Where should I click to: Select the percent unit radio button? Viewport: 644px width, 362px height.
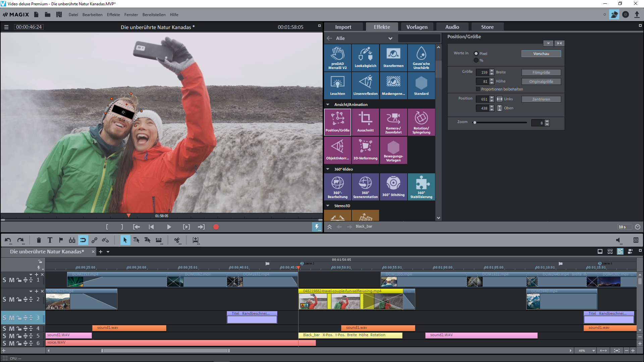tap(476, 60)
